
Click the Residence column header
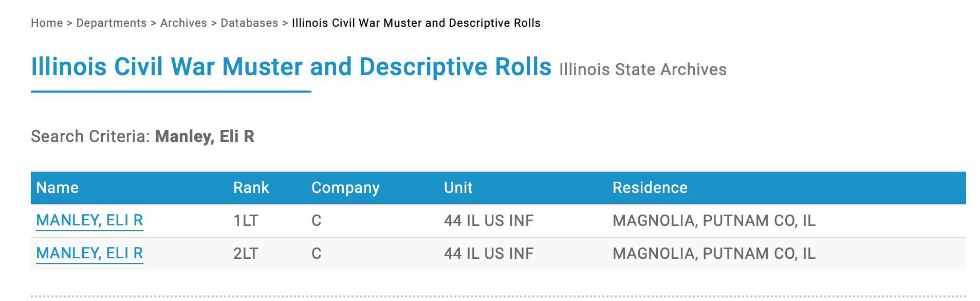click(x=650, y=188)
